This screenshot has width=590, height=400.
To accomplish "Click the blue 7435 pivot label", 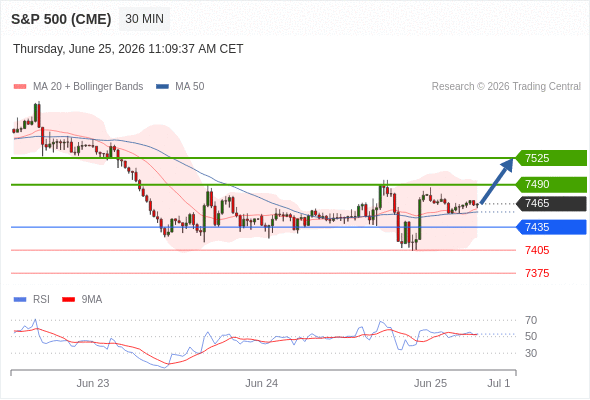I will [x=551, y=227].
